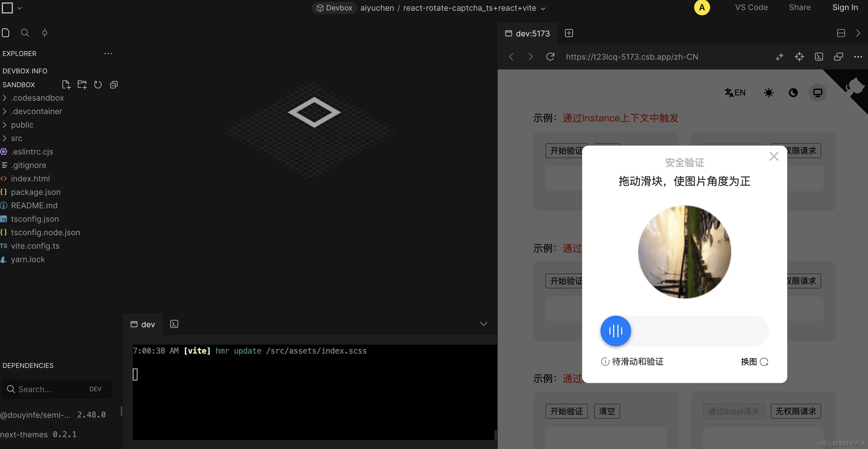
Task: Go forward in the preview browser
Action: click(x=530, y=57)
